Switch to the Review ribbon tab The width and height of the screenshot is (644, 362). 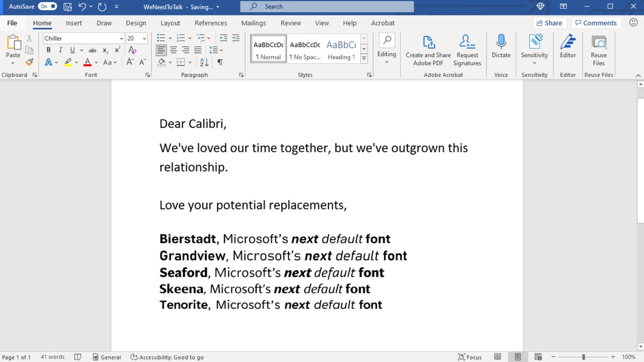[290, 23]
